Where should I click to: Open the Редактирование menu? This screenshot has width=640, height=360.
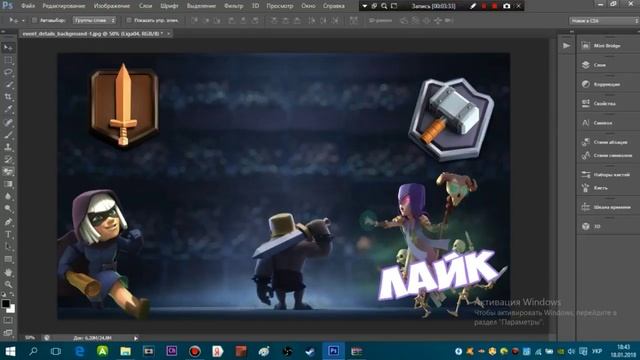coord(64,6)
